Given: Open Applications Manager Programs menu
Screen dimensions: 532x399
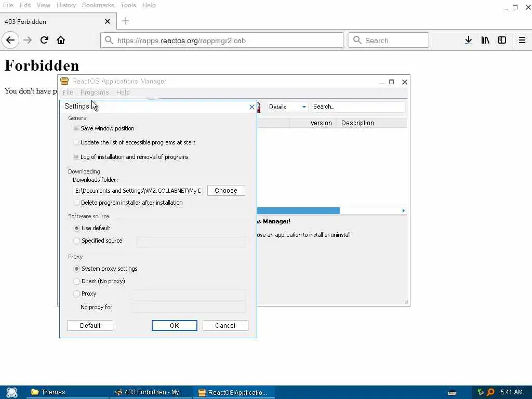Looking at the screenshot, I should (x=95, y=92).
